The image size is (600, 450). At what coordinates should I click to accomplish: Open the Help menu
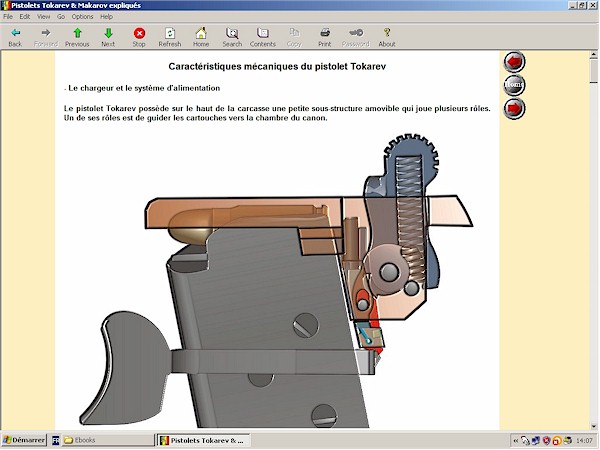(106, 16)
